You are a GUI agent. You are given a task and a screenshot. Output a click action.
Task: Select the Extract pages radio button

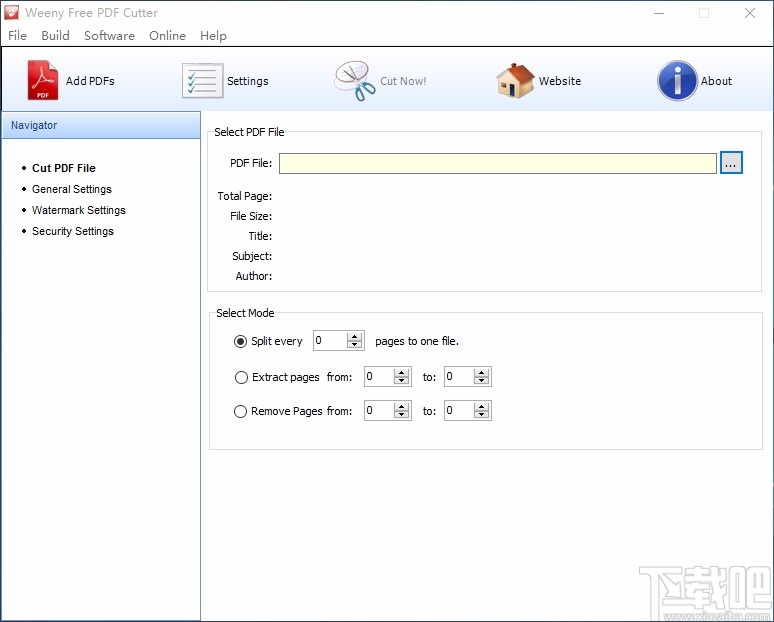241,378
